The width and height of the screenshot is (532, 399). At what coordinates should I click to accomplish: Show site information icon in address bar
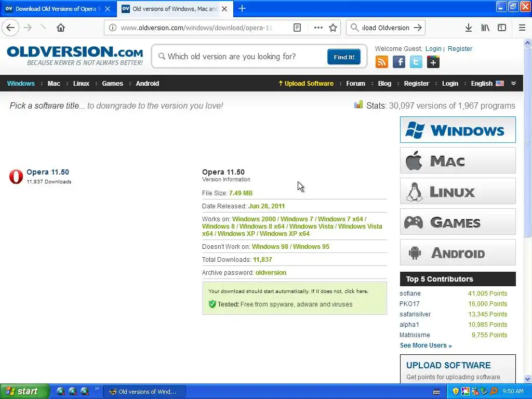pyautogui.click(x=113, y=28)
